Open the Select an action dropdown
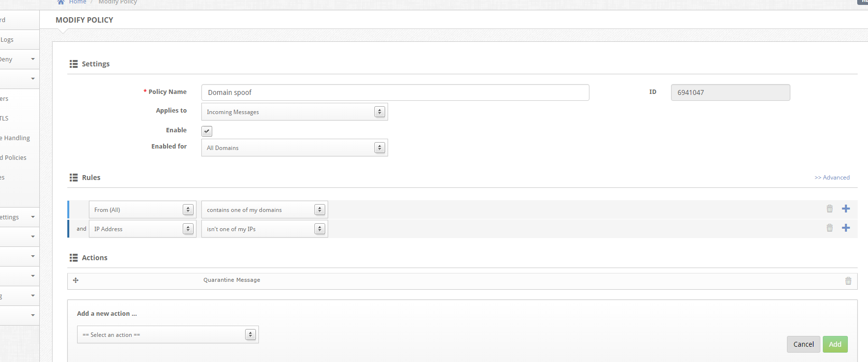Screen dimensions: 868x362 click(x=168, y=335)
